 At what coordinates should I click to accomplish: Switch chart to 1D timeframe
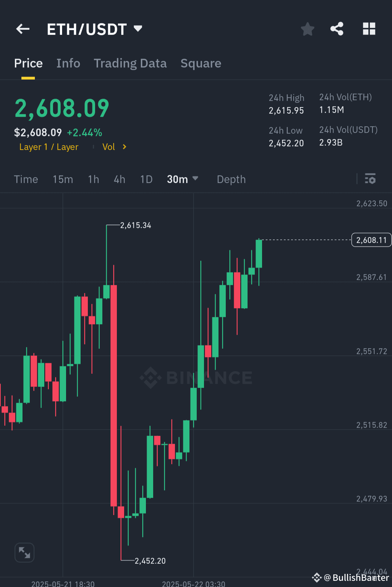tap(146, 179)
